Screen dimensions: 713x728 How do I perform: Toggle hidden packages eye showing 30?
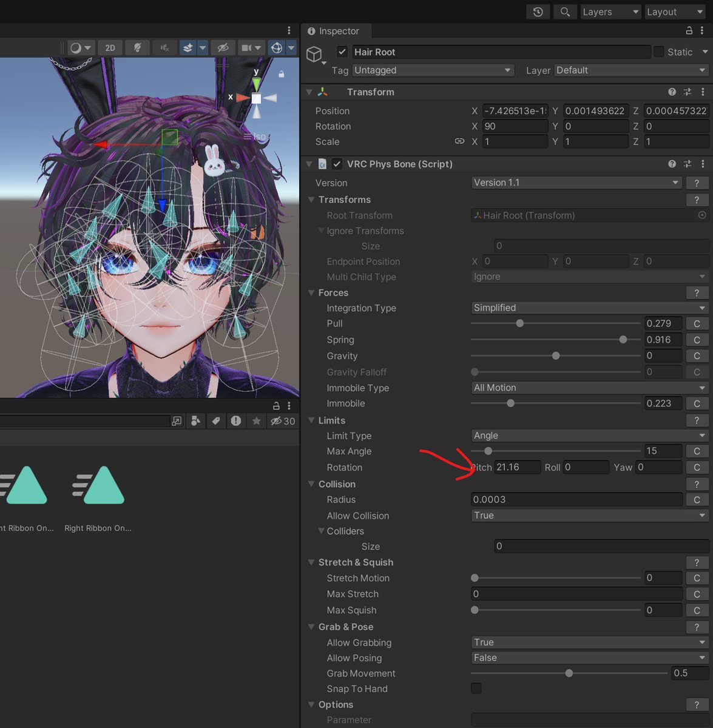click(x=283, y=421)
